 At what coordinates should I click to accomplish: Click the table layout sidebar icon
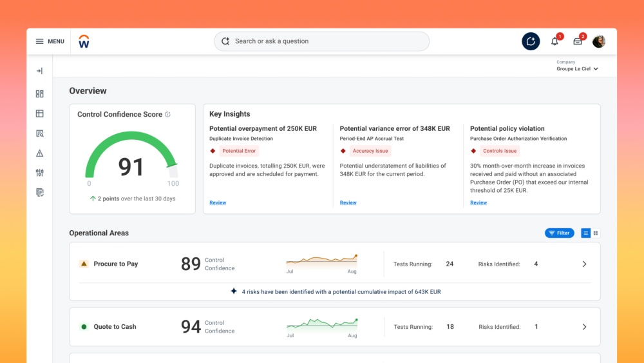[x=39, y=113]
